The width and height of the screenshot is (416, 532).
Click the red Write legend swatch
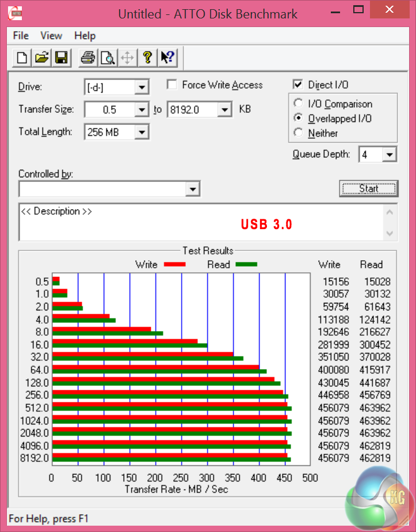point(174,264)
